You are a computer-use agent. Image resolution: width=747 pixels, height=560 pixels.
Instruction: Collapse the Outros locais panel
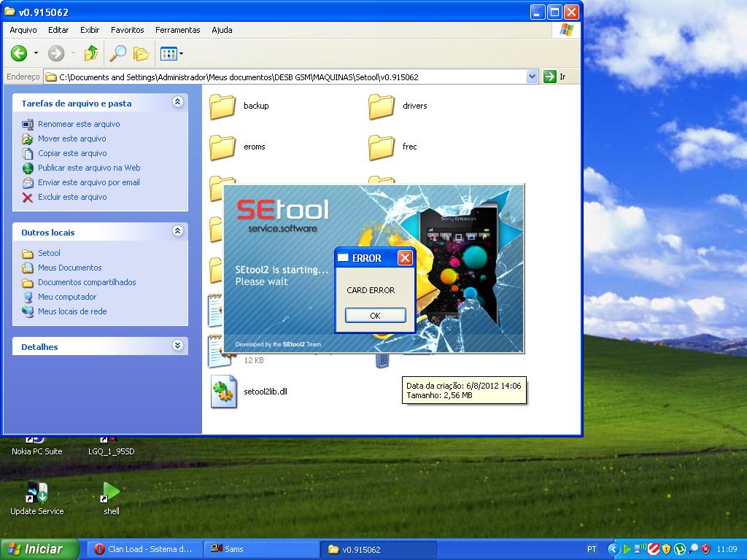(x=178, y=231)
